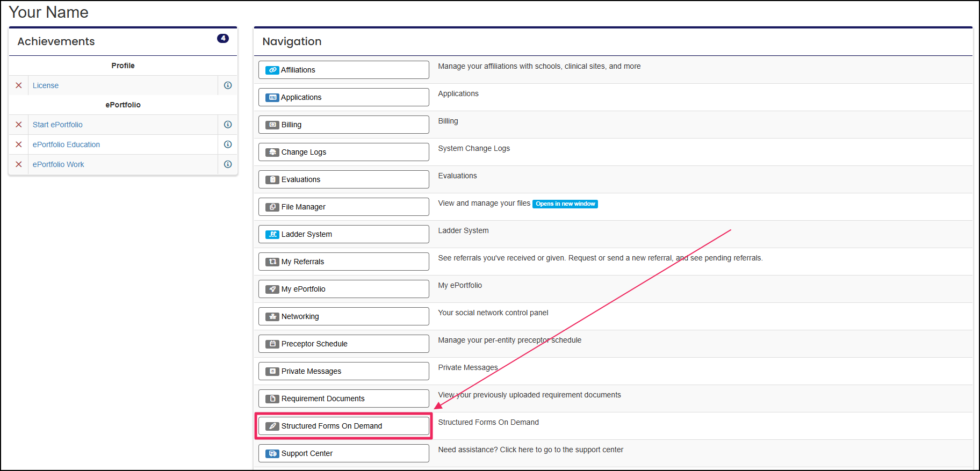Click 'See referrals you've received or given' text
This screenshot has height=471, width=980.
(x=600, y=258)
